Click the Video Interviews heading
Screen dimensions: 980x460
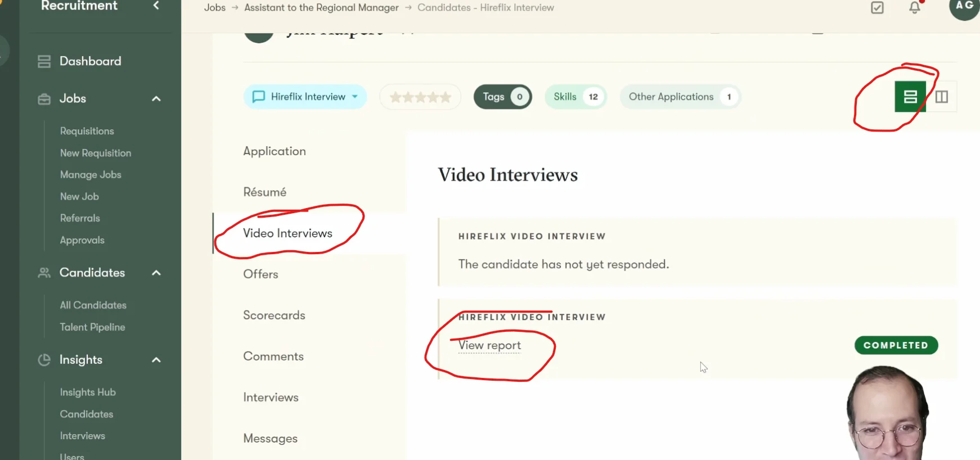(508, 175)
